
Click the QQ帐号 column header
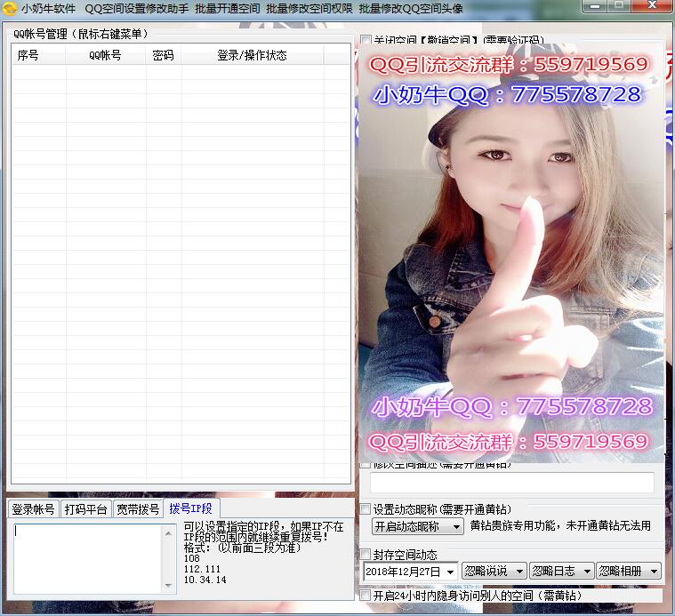105,55
